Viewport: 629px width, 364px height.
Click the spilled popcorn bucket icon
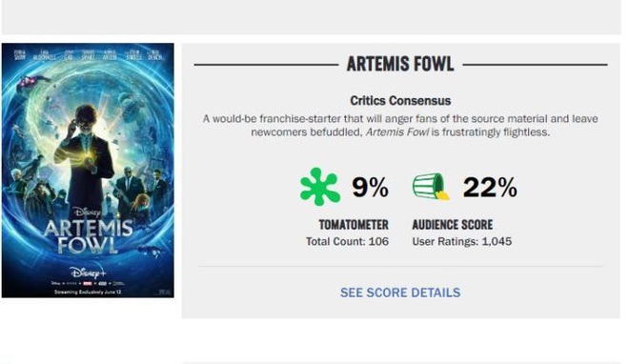431,187
